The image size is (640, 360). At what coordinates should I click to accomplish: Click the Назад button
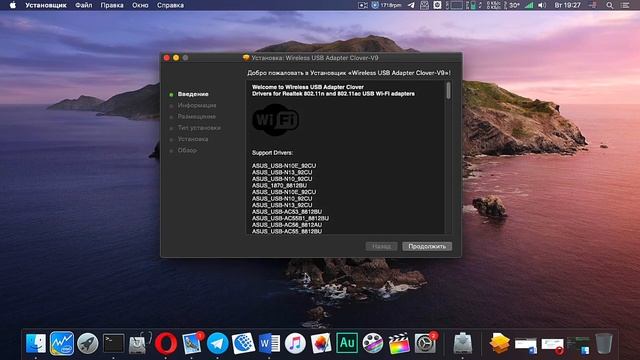[381, 246]
